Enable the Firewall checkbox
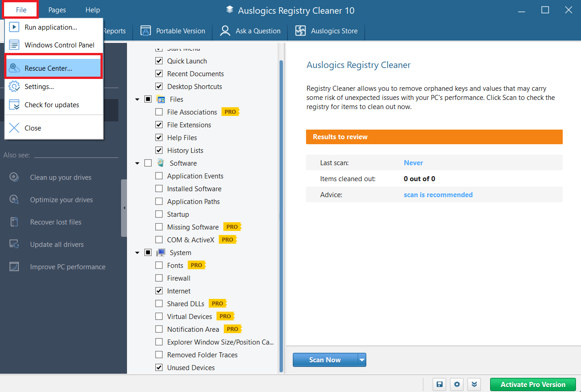The image size is (581, 392). [159, 278]
